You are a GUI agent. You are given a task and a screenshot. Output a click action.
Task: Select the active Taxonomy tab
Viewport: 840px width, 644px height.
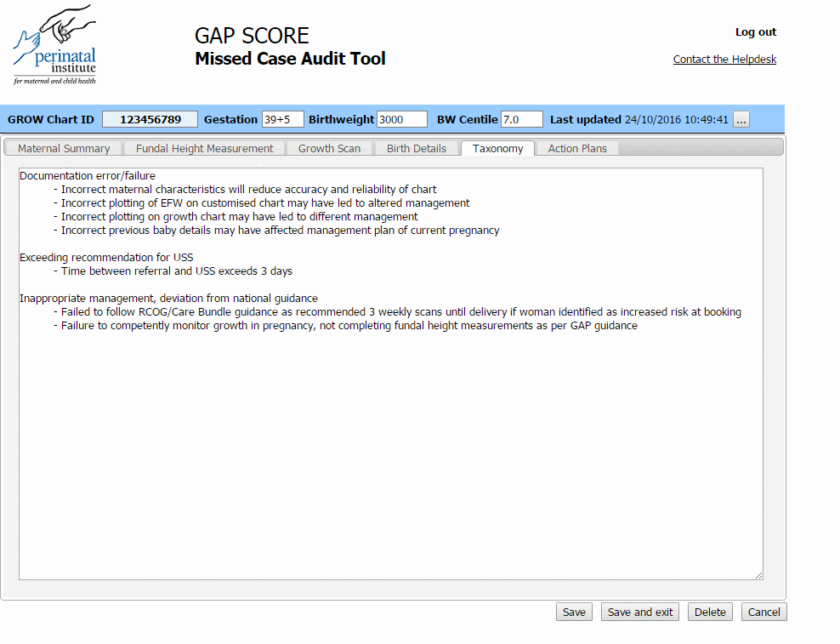(497, 147)
